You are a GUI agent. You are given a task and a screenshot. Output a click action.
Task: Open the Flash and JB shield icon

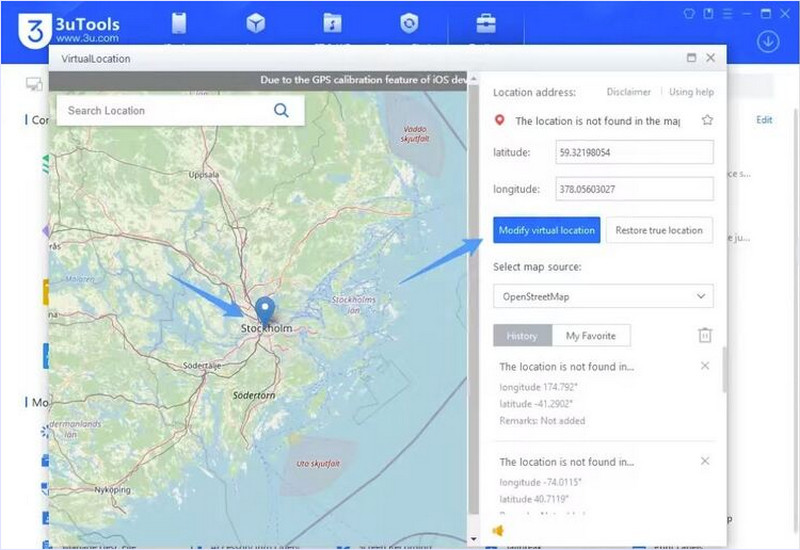[x=409, y=23]
